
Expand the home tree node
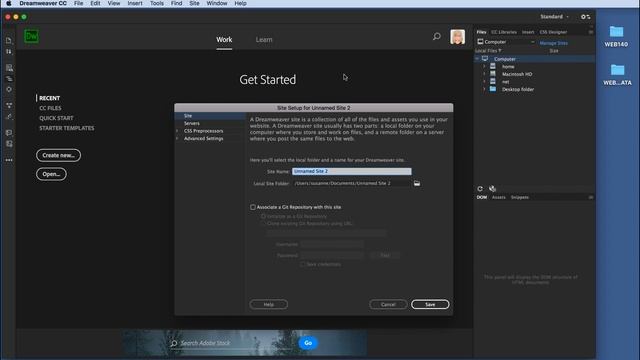click(484, 67)
